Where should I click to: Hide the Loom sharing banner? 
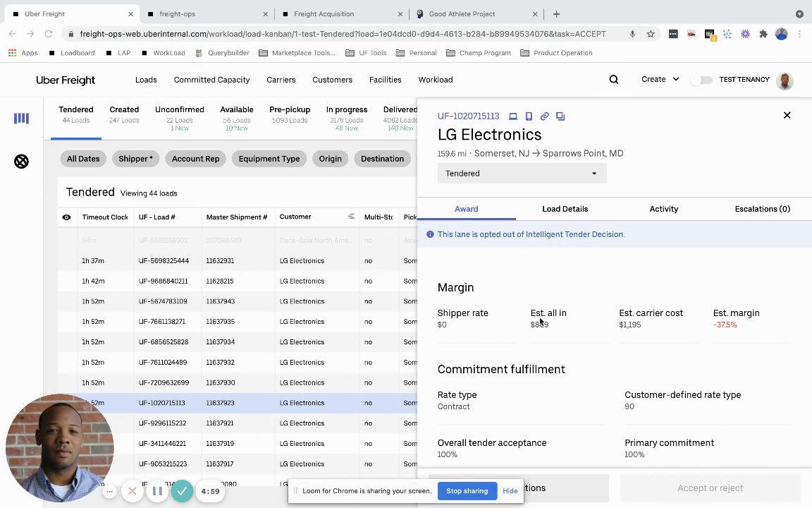[510, 491]
